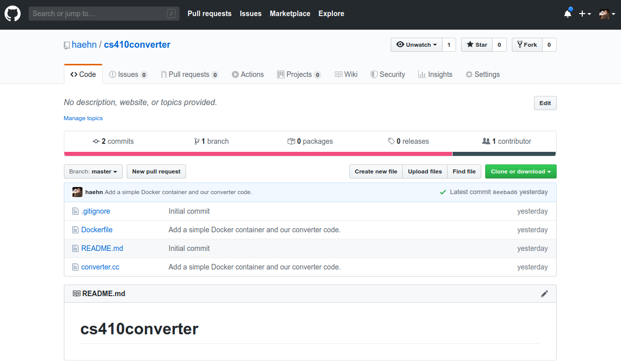Click the haehn avatar in the commit bar
The height and width of the screenshot is (364, 621).
[x=77, y=192]
